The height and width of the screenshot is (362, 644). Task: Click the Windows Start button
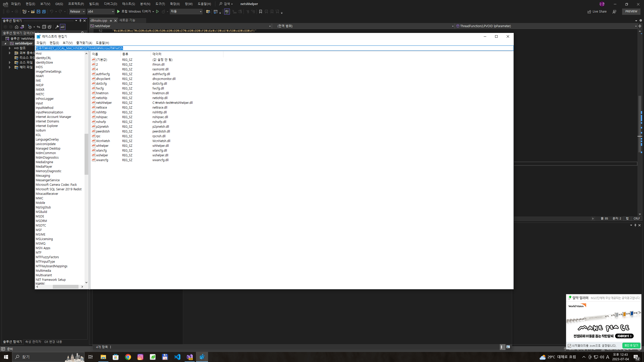click(x=6, y=357)
